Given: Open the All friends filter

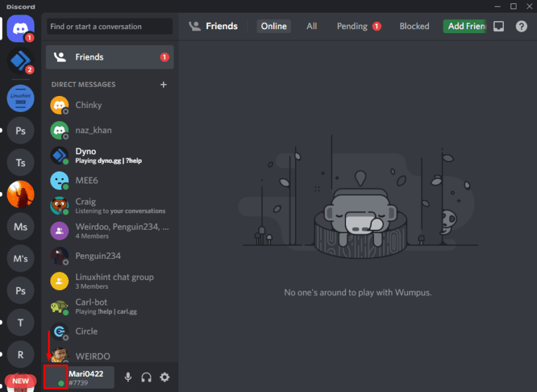Looking at the screenshot, I should pyautogui.click(x=311, y=26).
